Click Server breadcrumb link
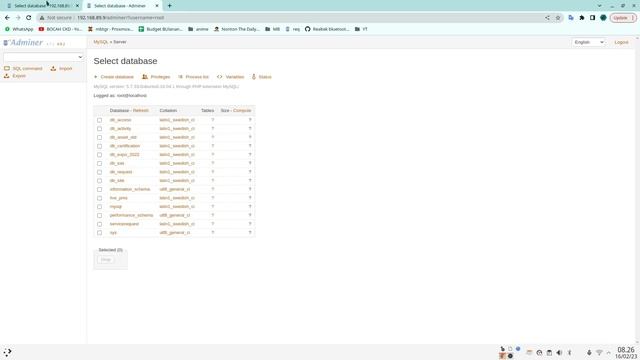This screenshot has width=640, height=360. pos(120,42)
